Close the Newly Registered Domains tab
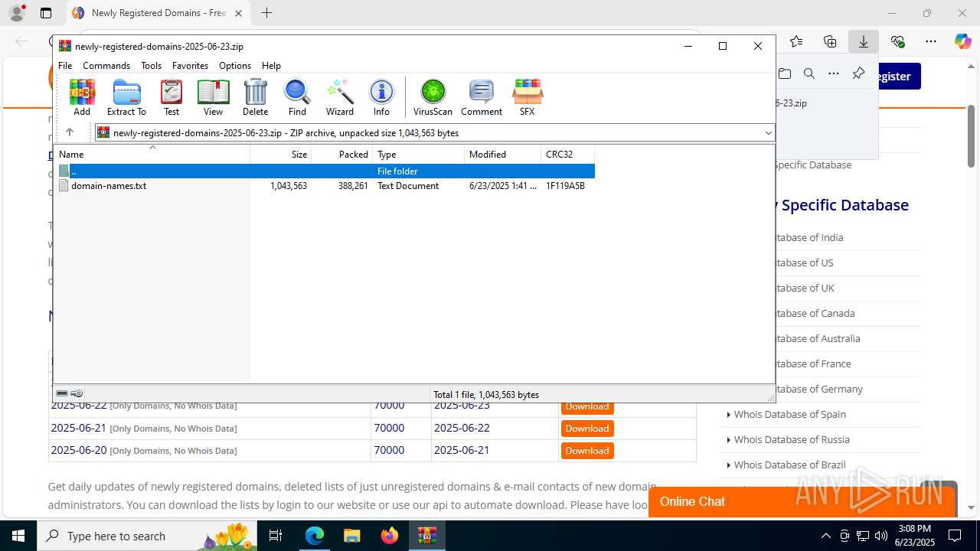 point(238,13)
